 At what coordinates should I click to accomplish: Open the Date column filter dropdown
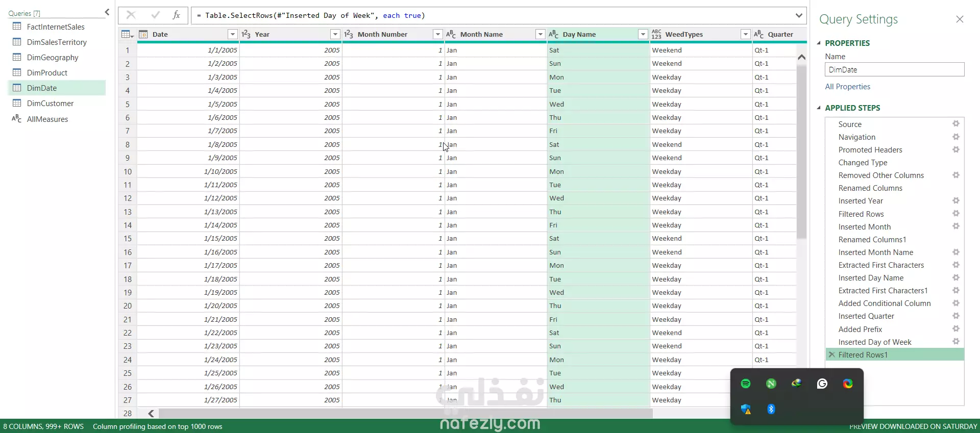pyautogui.click(x=233, y=34)
